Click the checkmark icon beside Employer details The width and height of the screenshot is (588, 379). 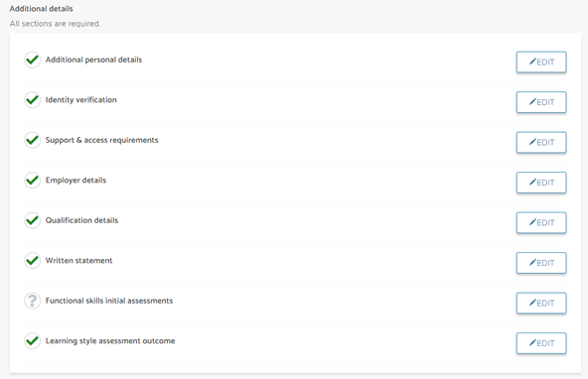32,181
